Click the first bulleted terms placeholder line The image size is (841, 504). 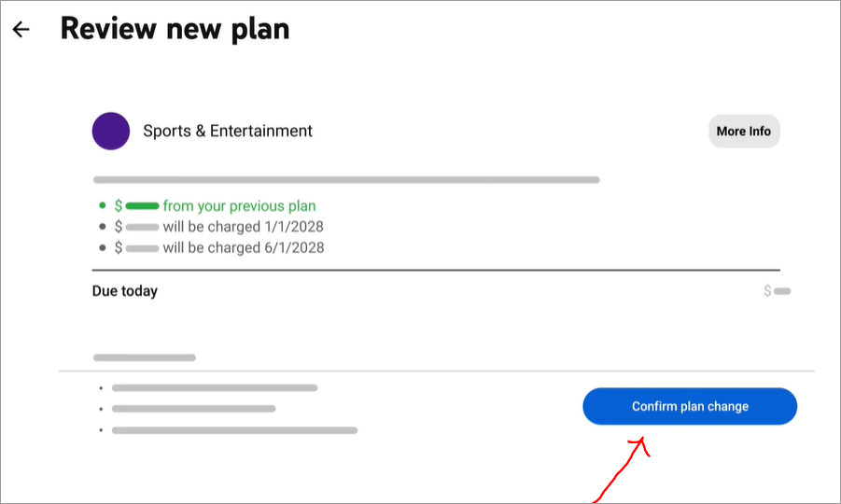[215, 387]
